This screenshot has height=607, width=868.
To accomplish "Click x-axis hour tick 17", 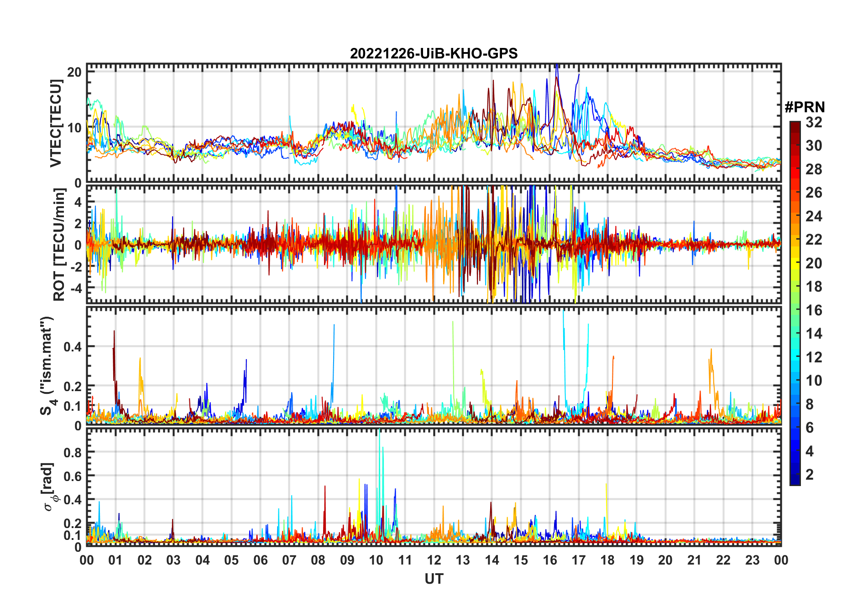I will click(x=579, y=560).
